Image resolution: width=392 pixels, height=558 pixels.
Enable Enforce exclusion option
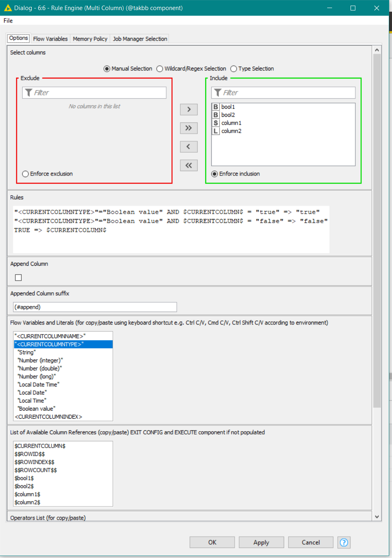point(25,174)
